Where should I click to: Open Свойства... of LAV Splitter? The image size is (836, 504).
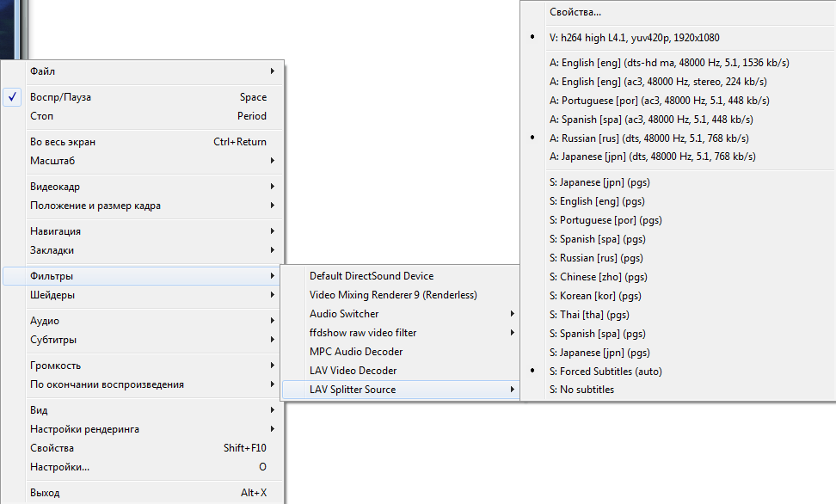tap(575, 12)
